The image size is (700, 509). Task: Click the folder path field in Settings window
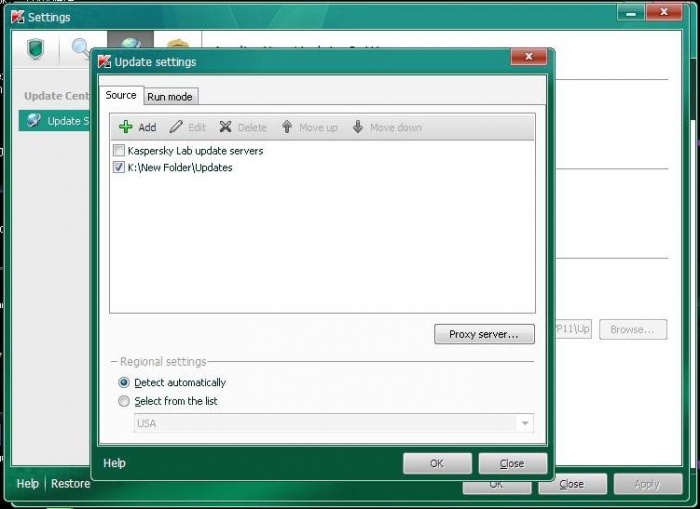tap(573, 330)
